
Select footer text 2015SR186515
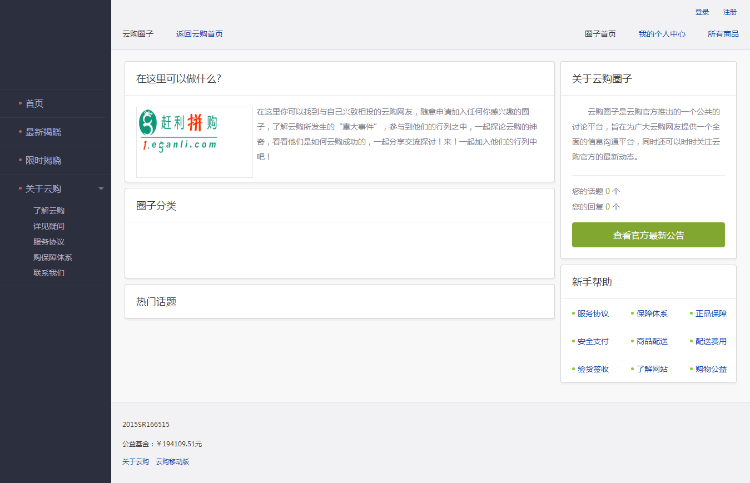[146, 424]
